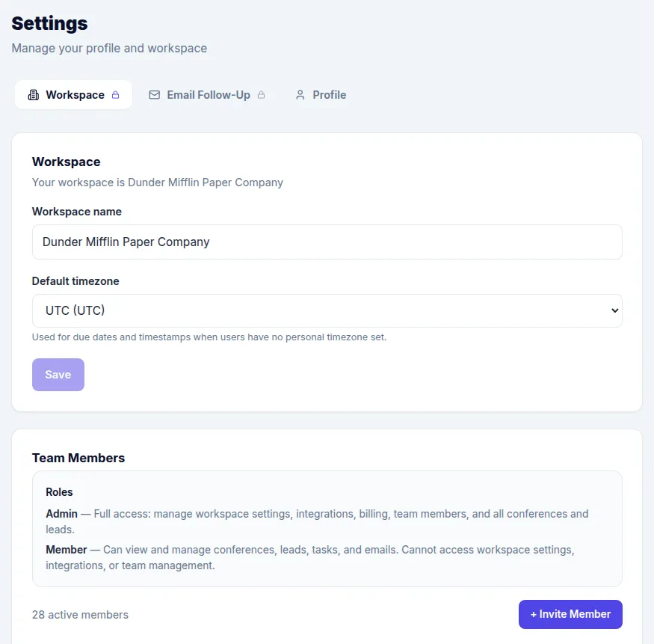Click the envelope icon on Email Follow-Up tab
The height and width of the screenshot is (644, 654).
pos(155,95)
